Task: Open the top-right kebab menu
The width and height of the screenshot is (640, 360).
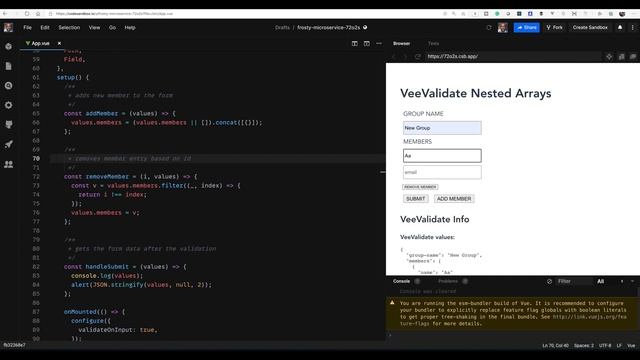Action: click(633, 27)
